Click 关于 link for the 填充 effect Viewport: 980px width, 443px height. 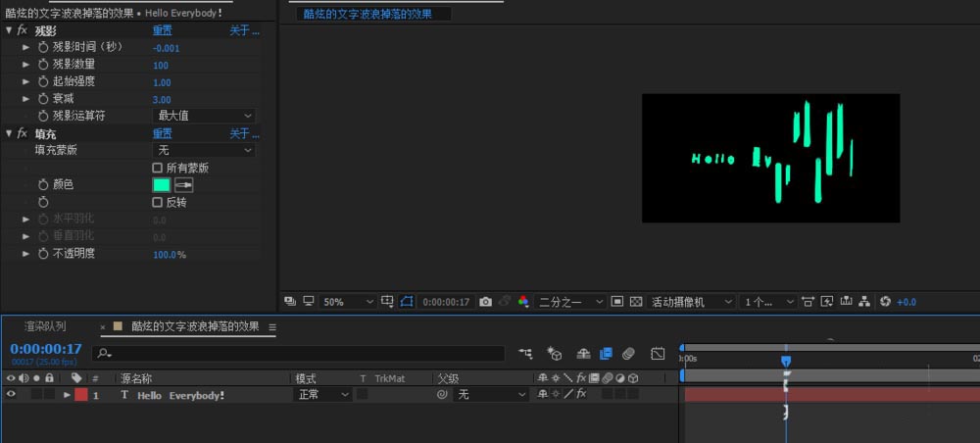pos(244,133)
